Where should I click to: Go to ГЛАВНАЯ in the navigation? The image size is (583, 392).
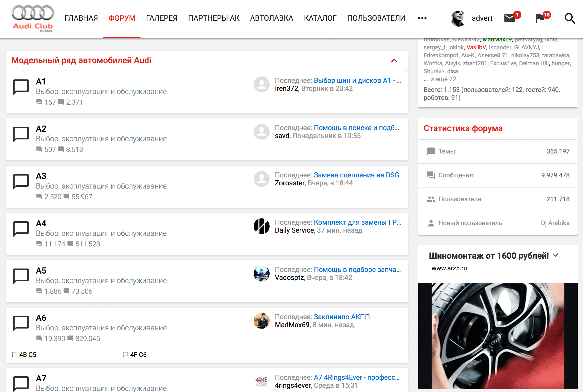click(x=81, y=18)
